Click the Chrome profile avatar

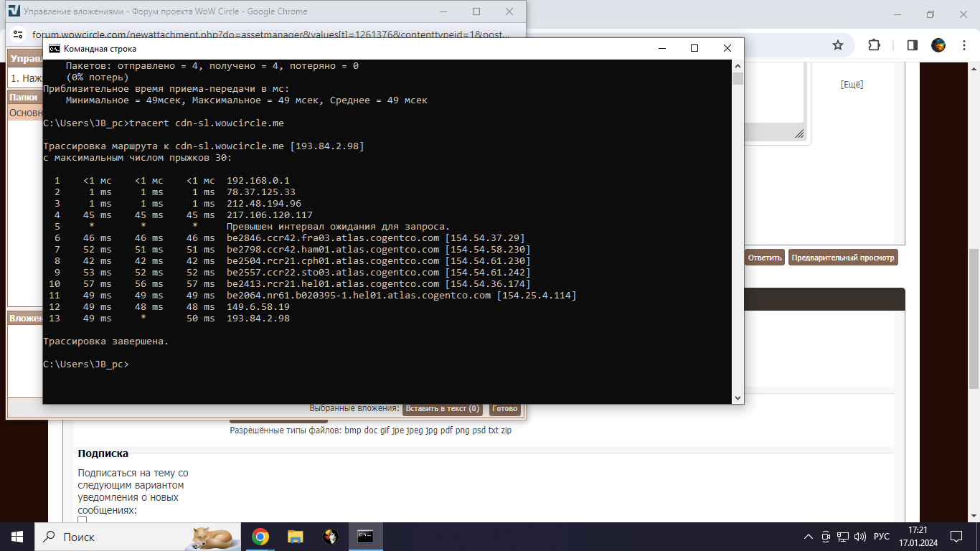pos(938,45)
